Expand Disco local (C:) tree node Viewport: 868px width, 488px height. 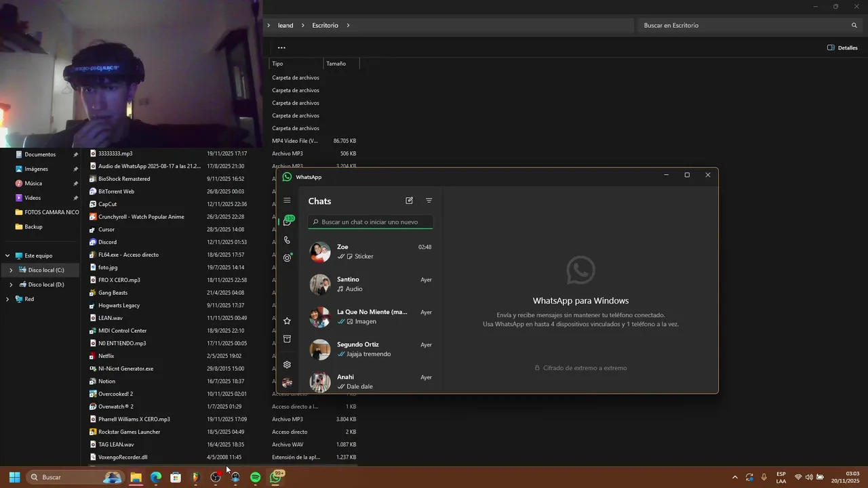tap(11, 270)
